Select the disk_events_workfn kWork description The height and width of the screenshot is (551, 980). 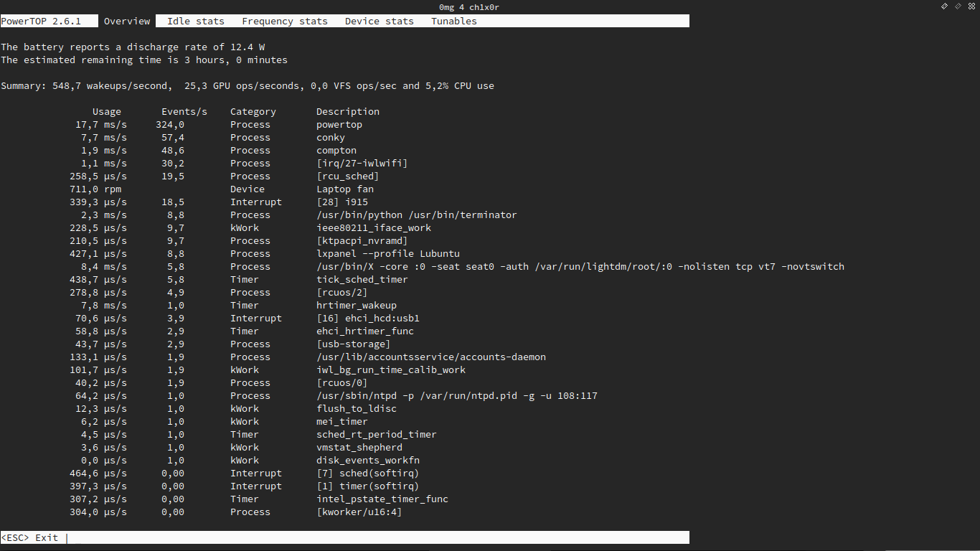[368, 460]
